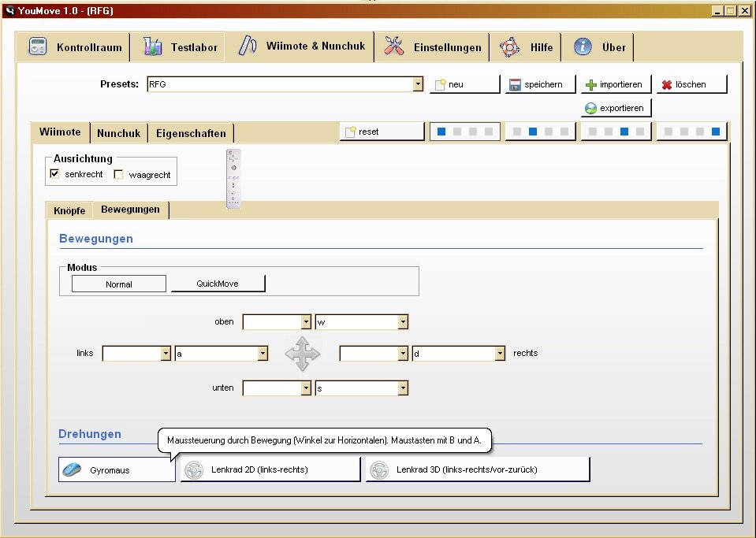Click the green plus importieren button
This screenshot has width=756, height=538.
tap(614, 84)
